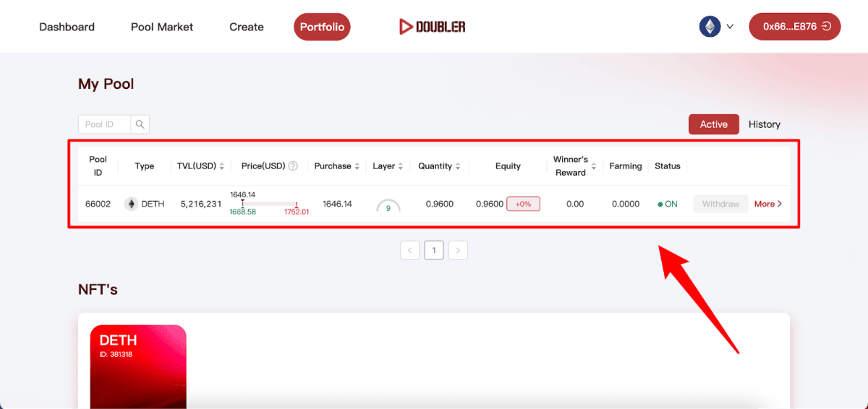Open More for pool 66002

click(x=768, y=204)
